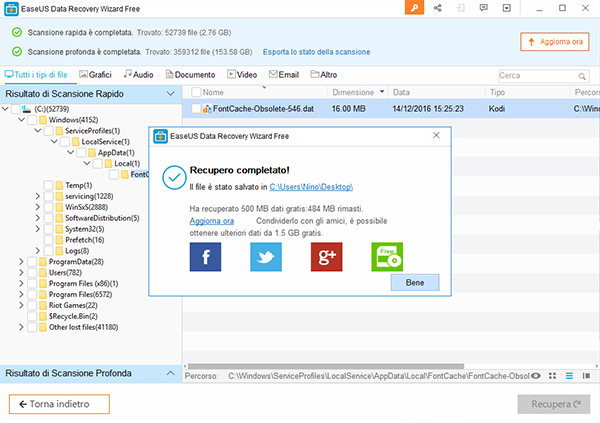Click the orange key activation icon
Viewport: 600px width, 423px height.
click(414, 8)
